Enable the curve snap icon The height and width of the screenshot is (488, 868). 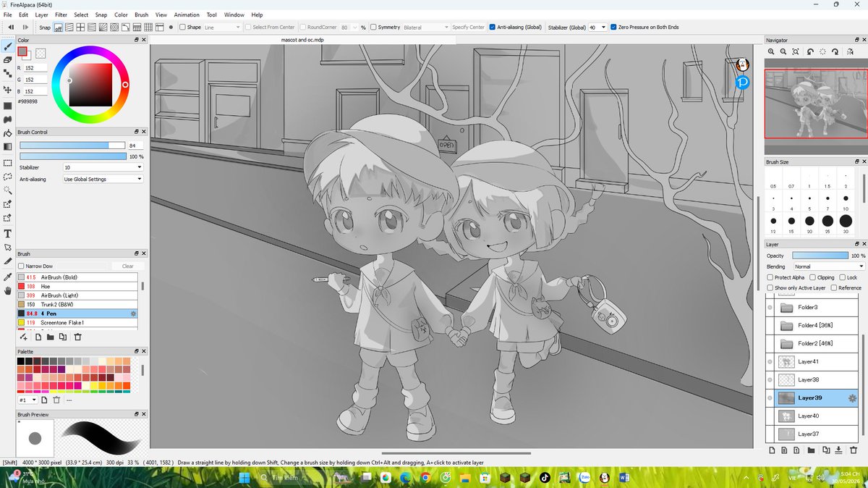click(125, 28)
